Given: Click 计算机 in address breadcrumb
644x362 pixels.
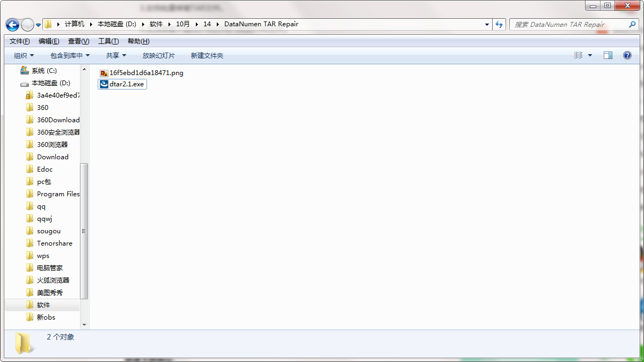Looking at the screenshot, I should 75,24.
